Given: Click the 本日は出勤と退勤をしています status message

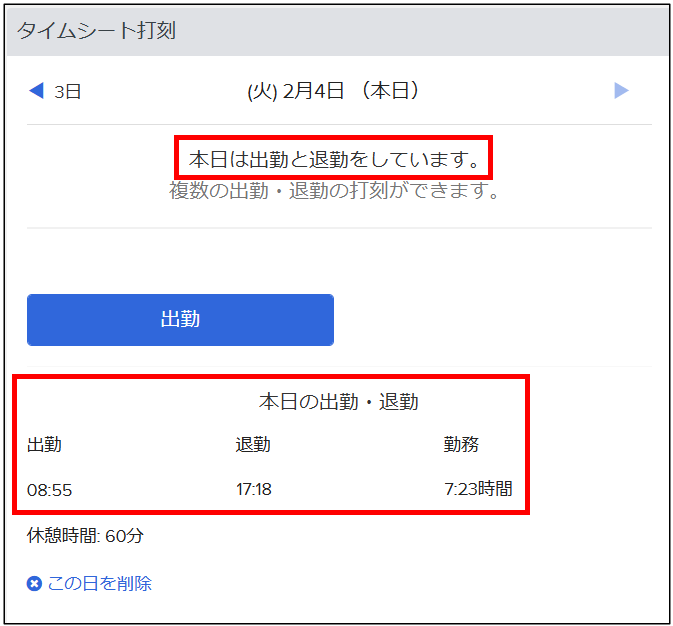Looking at the screenshot, I should click(335, 158).
